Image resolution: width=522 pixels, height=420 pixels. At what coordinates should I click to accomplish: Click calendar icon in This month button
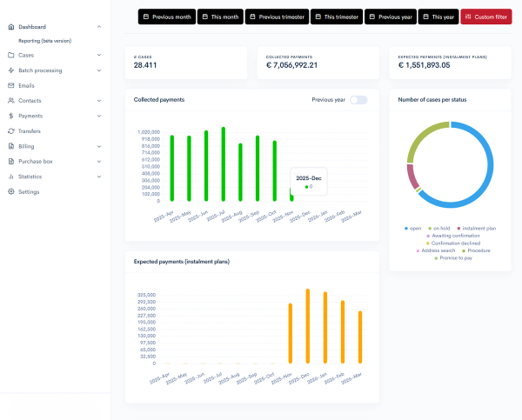(x=205, y=17)
